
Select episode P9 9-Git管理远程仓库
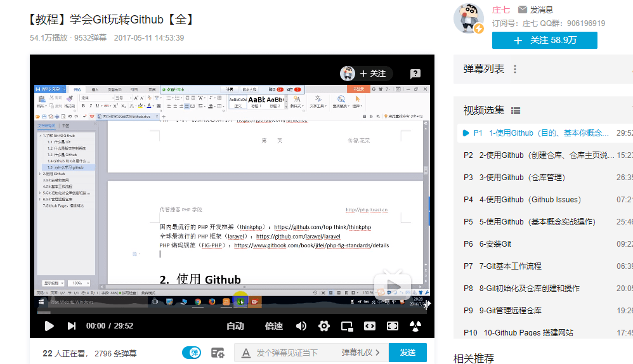pyautogui.click(x=545, y=311)
